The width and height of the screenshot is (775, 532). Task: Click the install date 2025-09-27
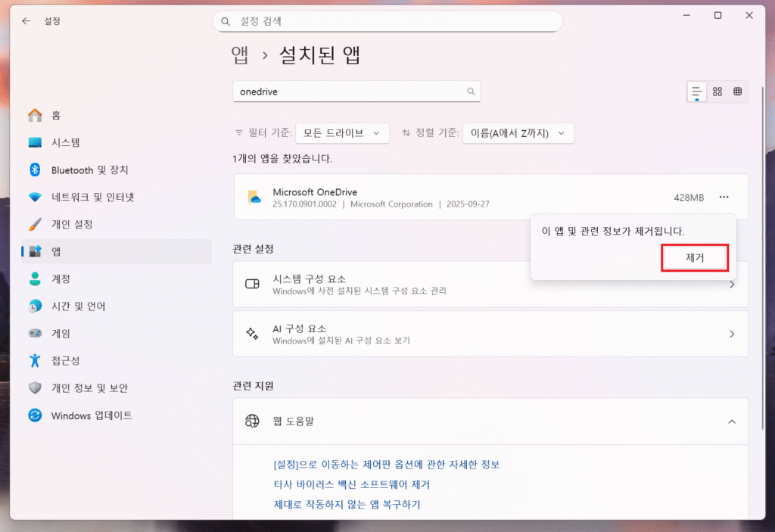468,204
